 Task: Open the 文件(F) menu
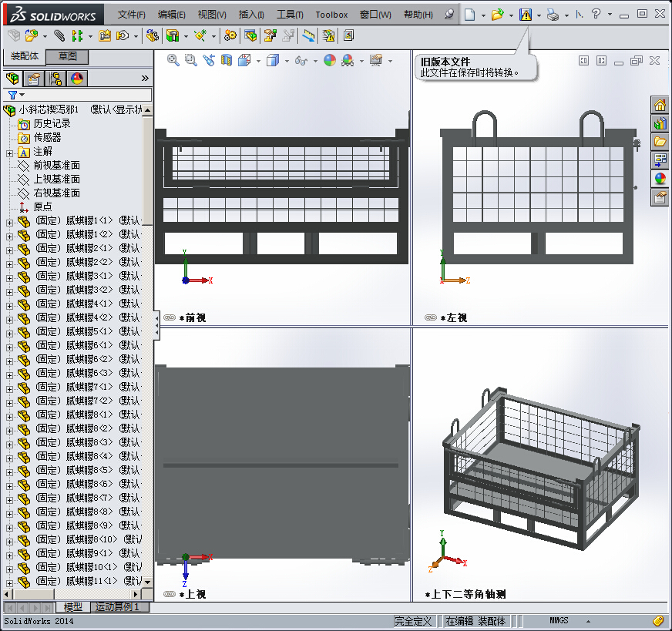131,15
